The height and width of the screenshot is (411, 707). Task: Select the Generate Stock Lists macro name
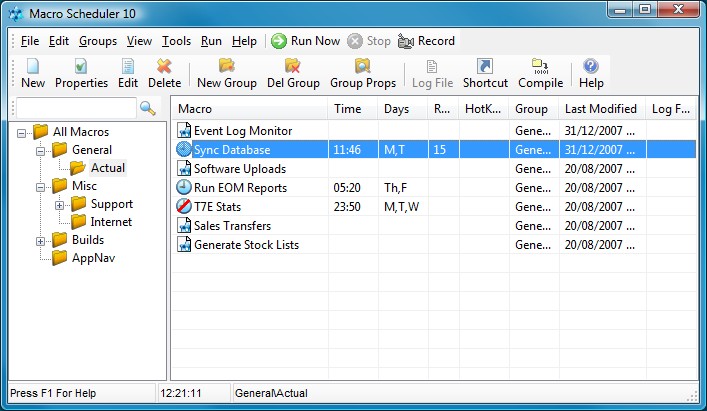[x=246, y=245]
